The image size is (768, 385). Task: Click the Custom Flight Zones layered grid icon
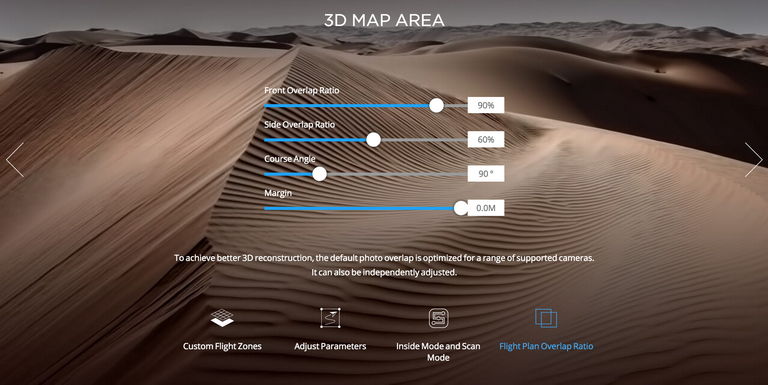[x=222, y=318]
